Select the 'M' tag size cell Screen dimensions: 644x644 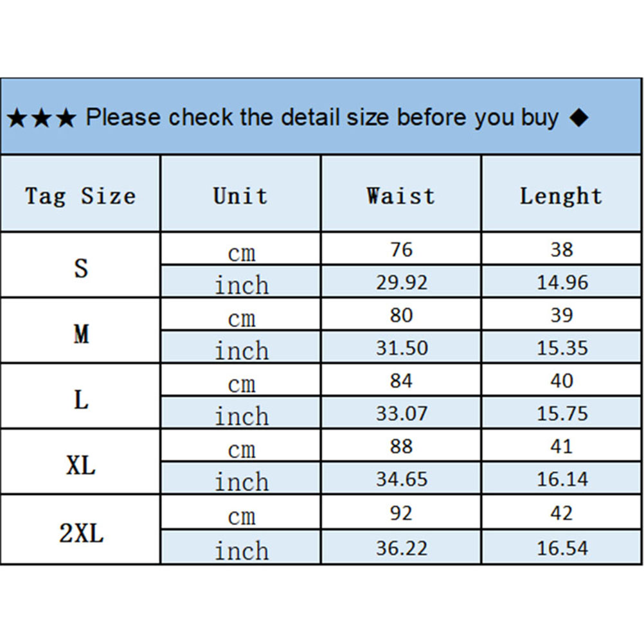[80, 333]
